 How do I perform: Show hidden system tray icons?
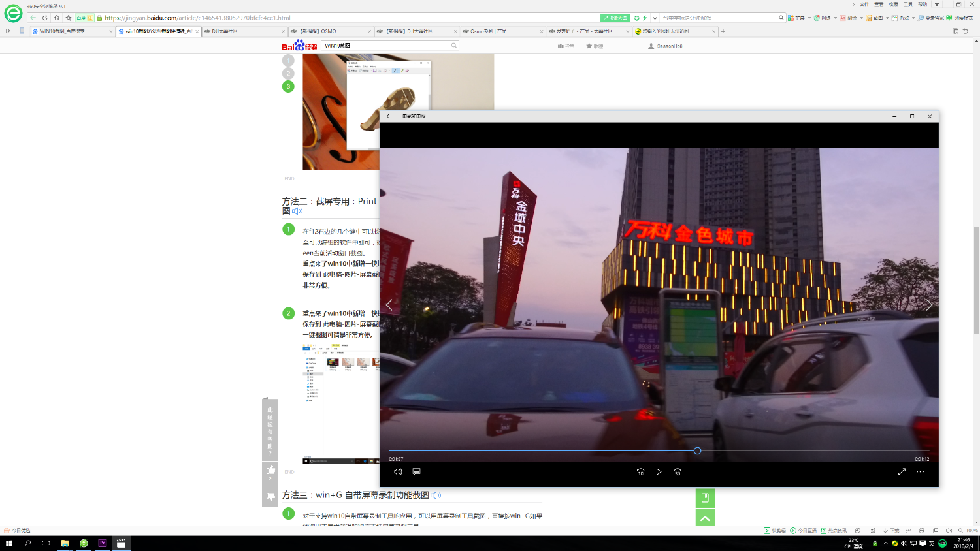tap(886, 543)
